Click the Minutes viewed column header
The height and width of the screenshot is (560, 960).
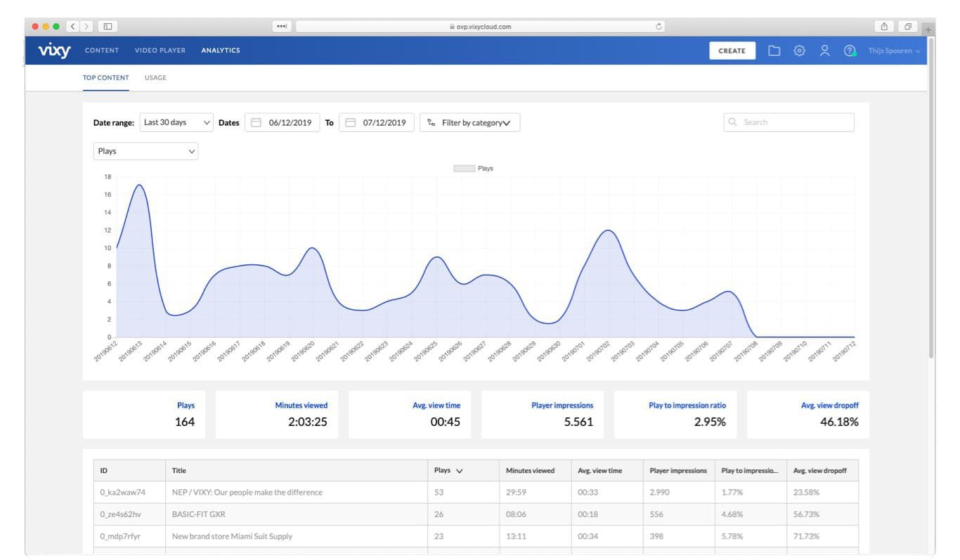pos(535,471)
